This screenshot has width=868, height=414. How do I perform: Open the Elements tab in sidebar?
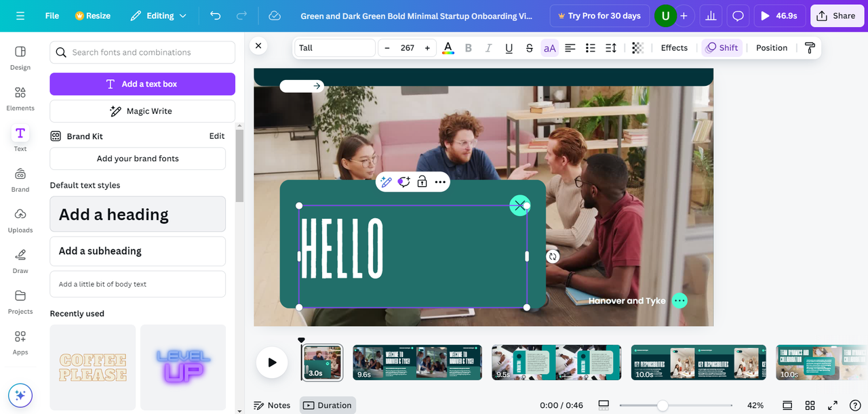(x=20, y=98)
